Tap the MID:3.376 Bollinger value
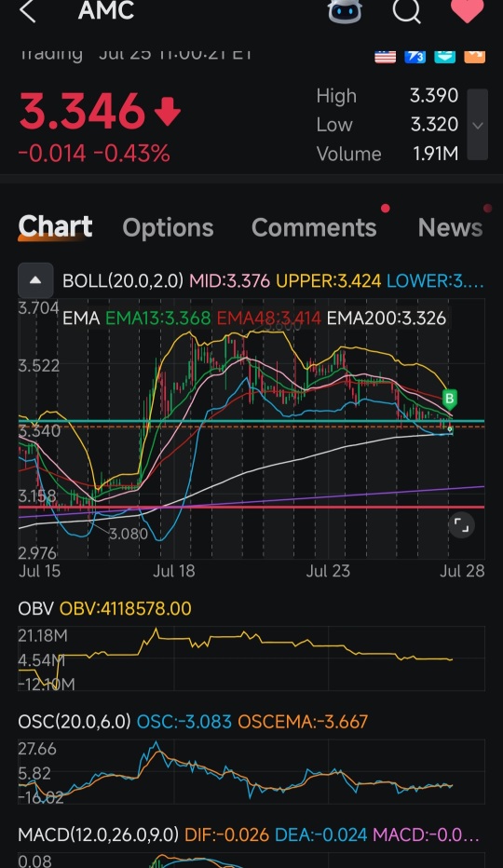 (229, 280)
